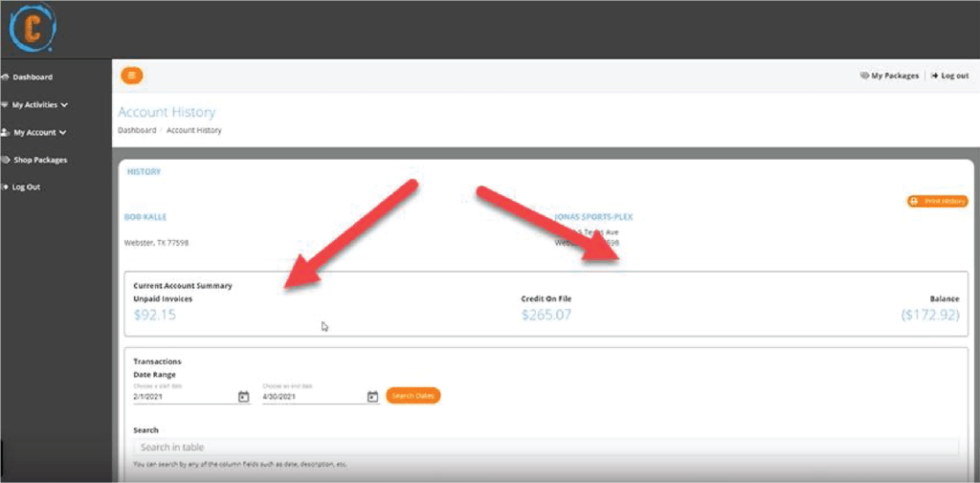The width and height of the screenshot is (980, 483).
Task: Click the printer icon on Print History
Action: tap(915, 201)
